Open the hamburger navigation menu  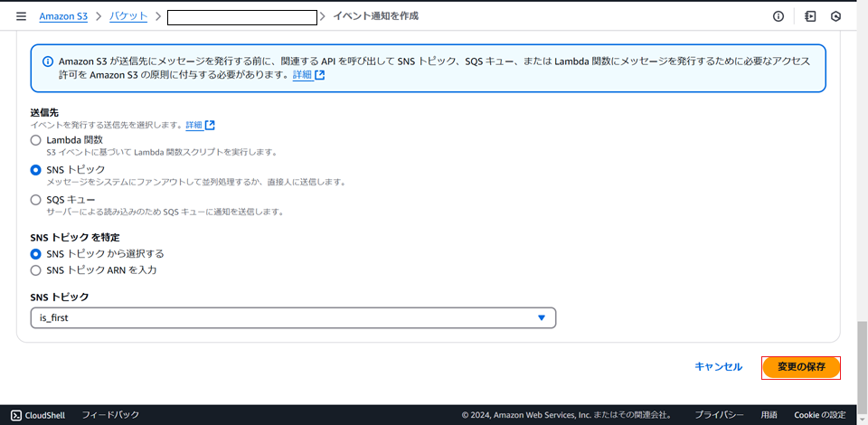(21, 16)
